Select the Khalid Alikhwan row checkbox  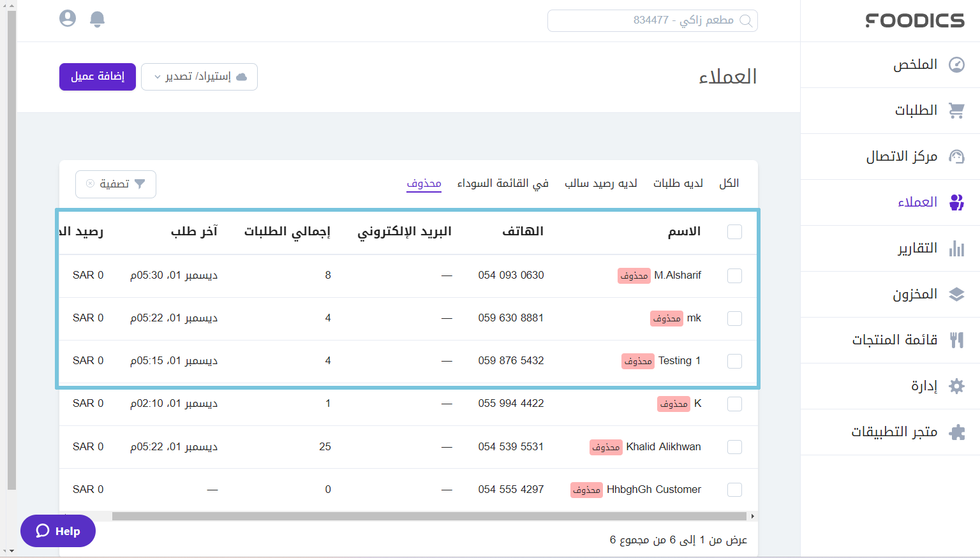tap(734, 447)
